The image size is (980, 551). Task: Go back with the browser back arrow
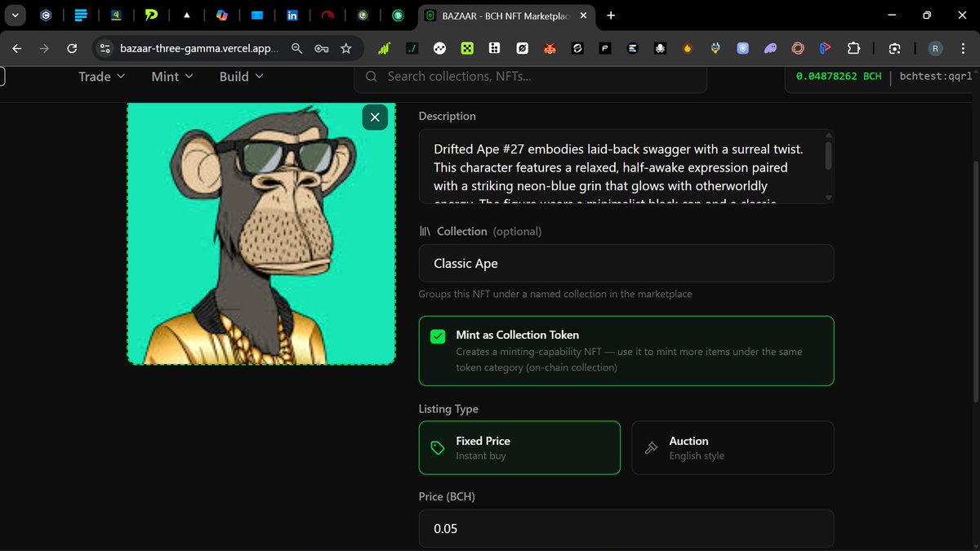pyautogui.click(x=17, y=48)
